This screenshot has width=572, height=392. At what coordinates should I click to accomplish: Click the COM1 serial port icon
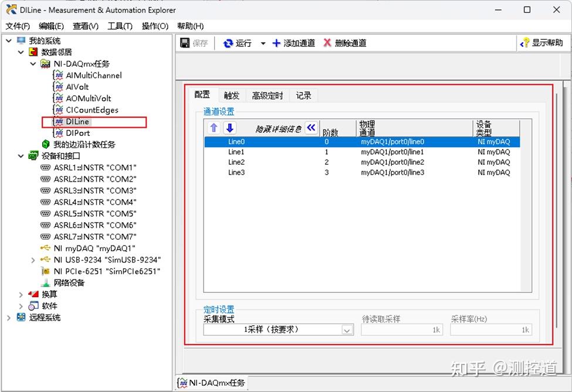[x=45, y=168]
